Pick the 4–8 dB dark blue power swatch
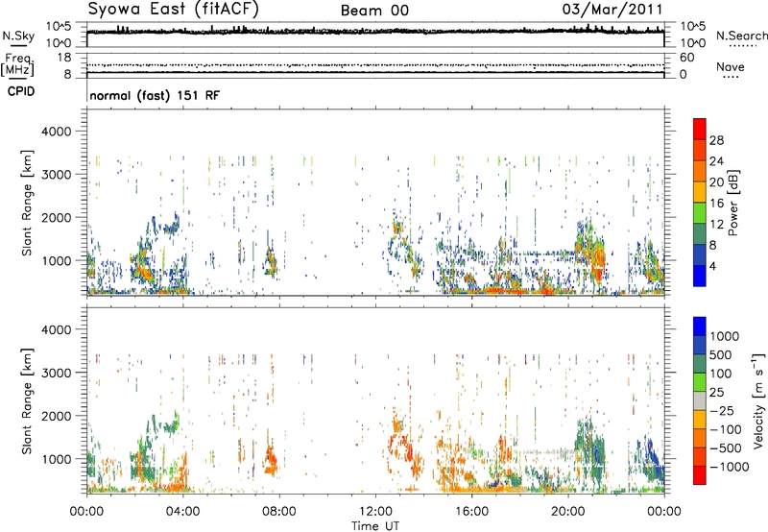This screenshot has width=768, height=532. 700,254
